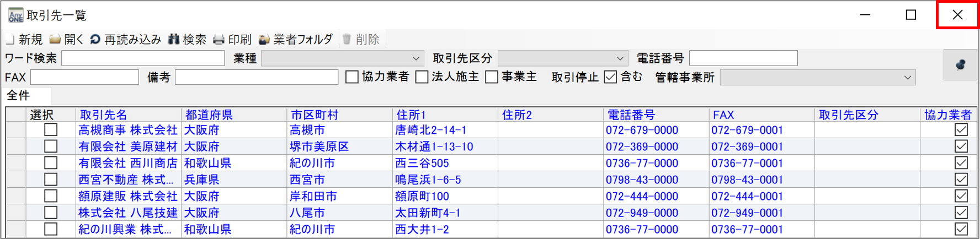
Task: Select the 全件 tab
Action: tap(19, 96)
